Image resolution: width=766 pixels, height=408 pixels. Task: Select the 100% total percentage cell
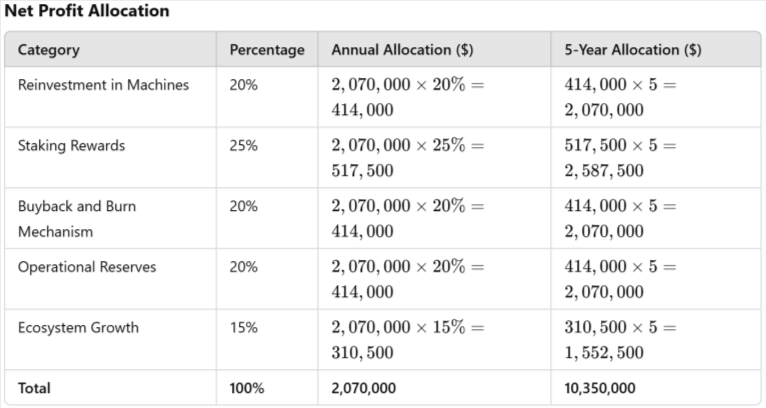[247, 388]
